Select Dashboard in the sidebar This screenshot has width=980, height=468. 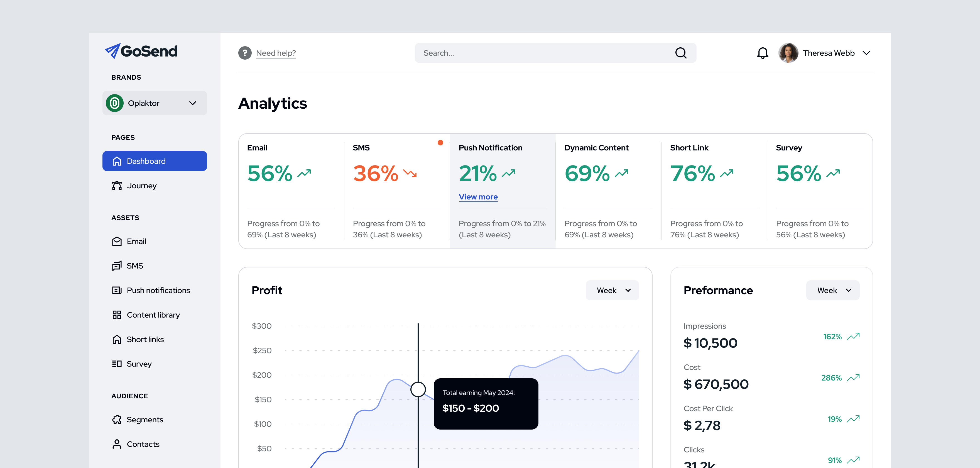pos(155,161)
